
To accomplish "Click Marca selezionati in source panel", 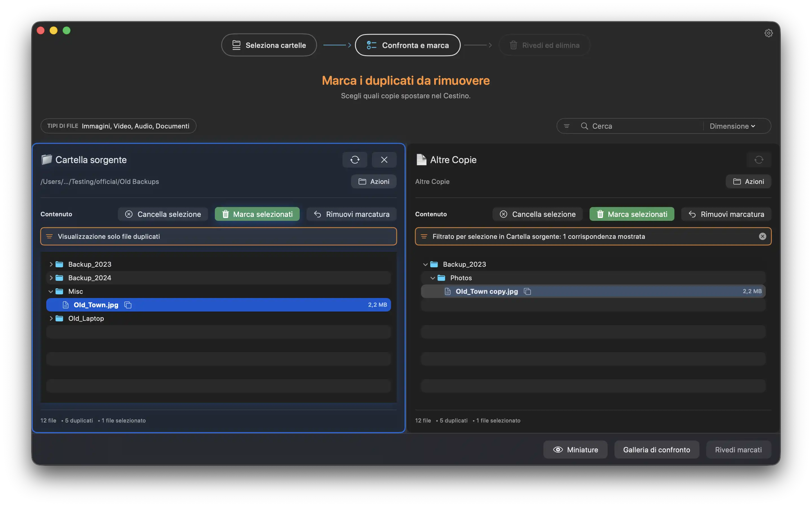I will coord(257,214).
